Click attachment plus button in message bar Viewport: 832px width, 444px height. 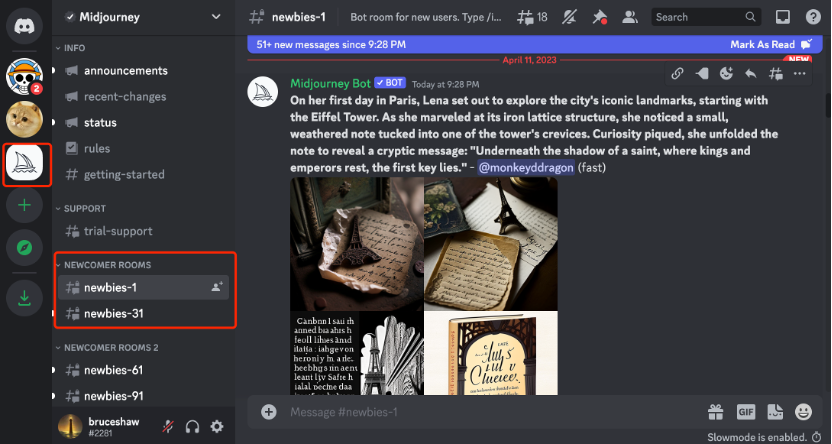coord(268,412)
